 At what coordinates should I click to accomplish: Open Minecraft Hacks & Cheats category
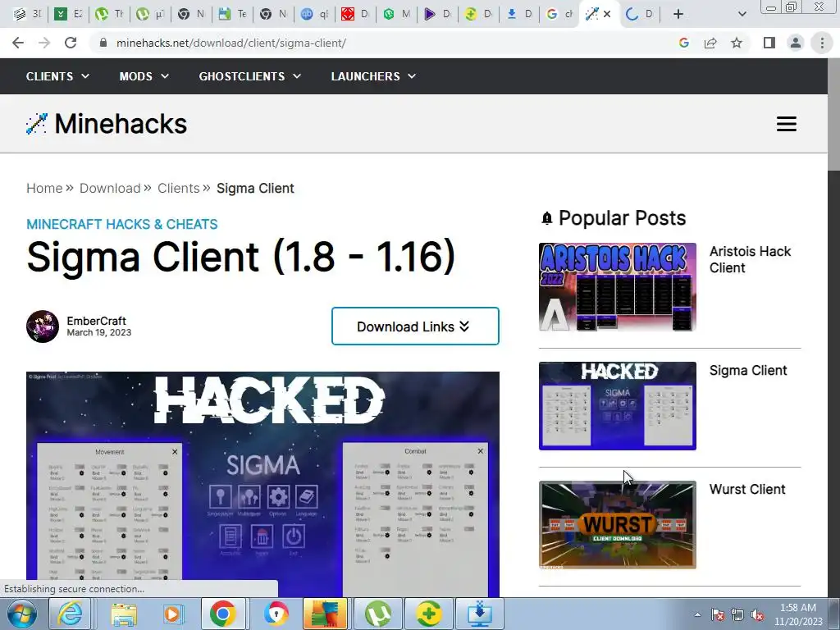click(122, 224)
